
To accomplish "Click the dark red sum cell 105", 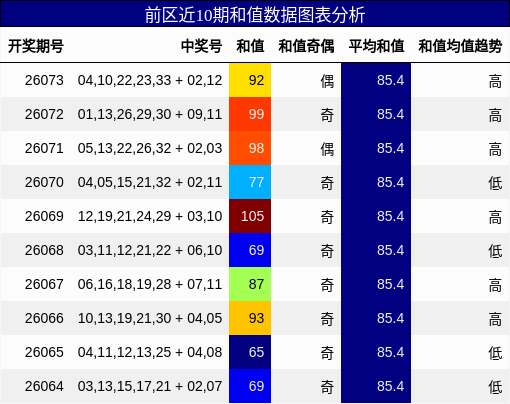I will pyautogui.click(x=250, y=216).
